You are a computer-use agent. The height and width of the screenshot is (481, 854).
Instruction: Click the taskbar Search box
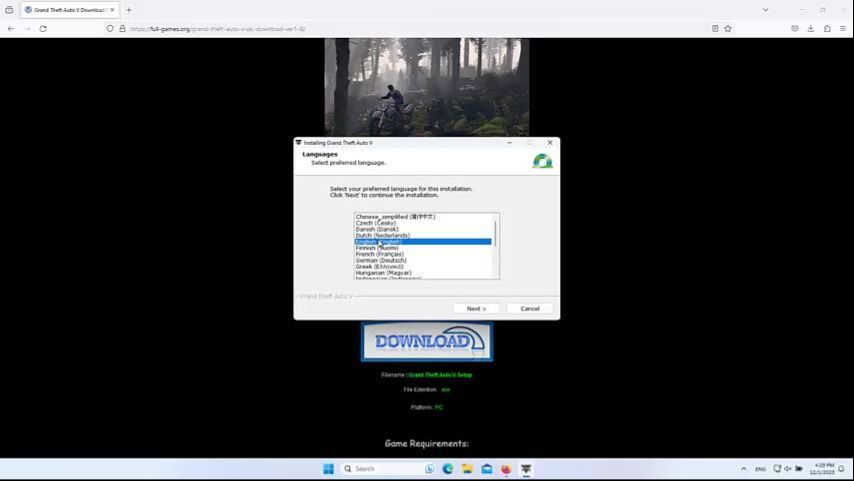(x=388, y=469)
